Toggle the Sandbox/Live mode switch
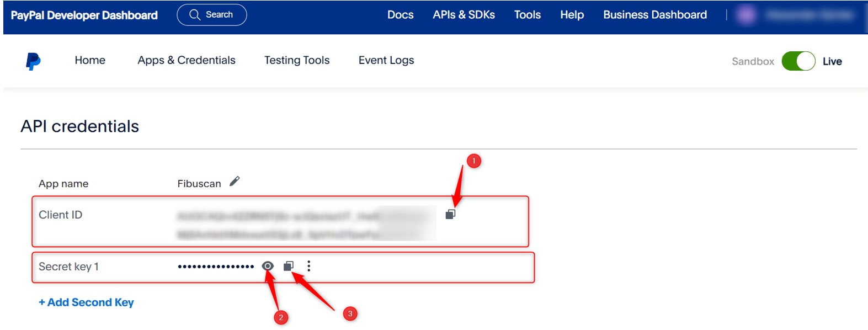This screenshot has height=330, width=868. [x=798, y=61]
